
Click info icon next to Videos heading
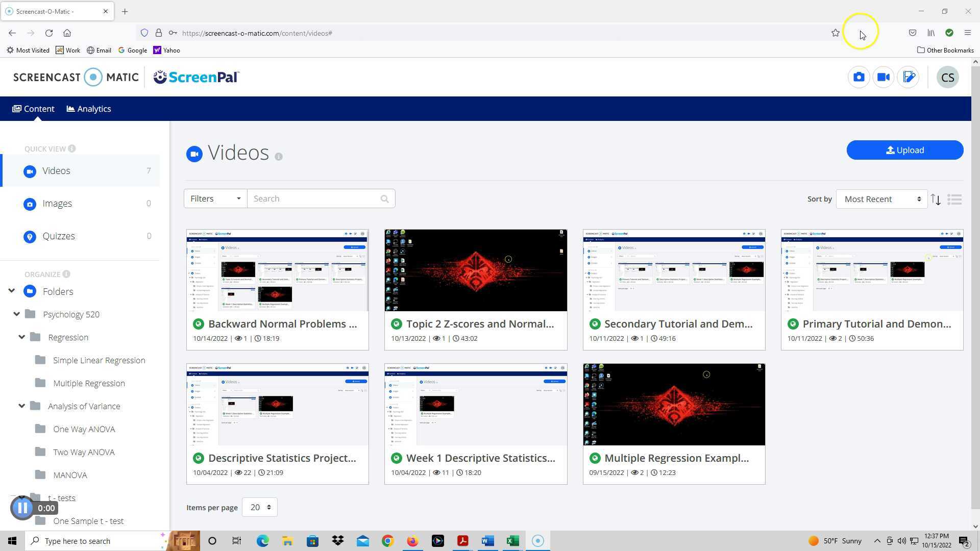279,157
